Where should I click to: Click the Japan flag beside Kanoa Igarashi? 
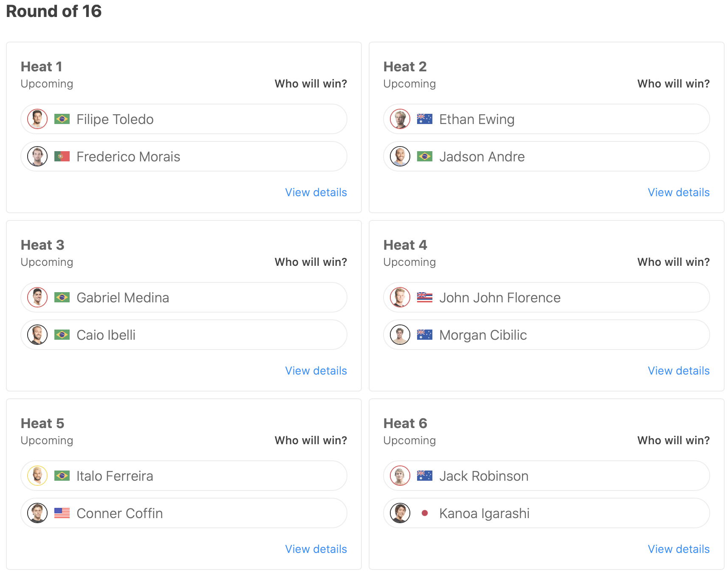[x=425, y=513]
